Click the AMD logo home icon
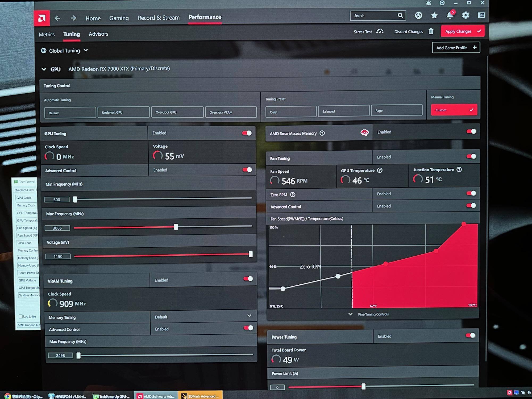This screenshot has width=532, height=399. coord(42,18)
